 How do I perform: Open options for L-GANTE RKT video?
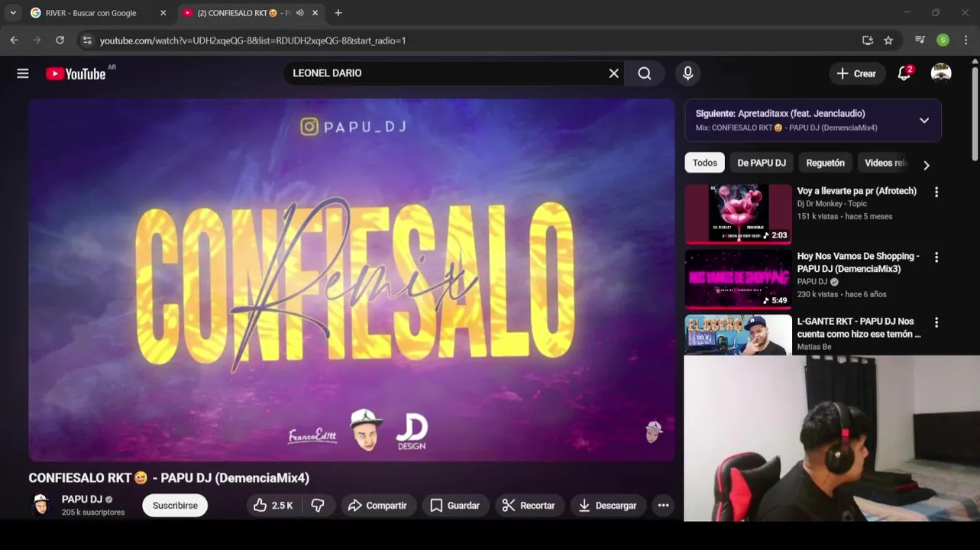point(936,322)
